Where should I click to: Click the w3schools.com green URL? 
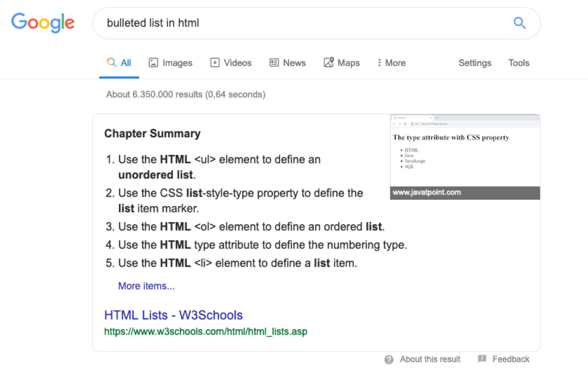[x=205, y=332]
